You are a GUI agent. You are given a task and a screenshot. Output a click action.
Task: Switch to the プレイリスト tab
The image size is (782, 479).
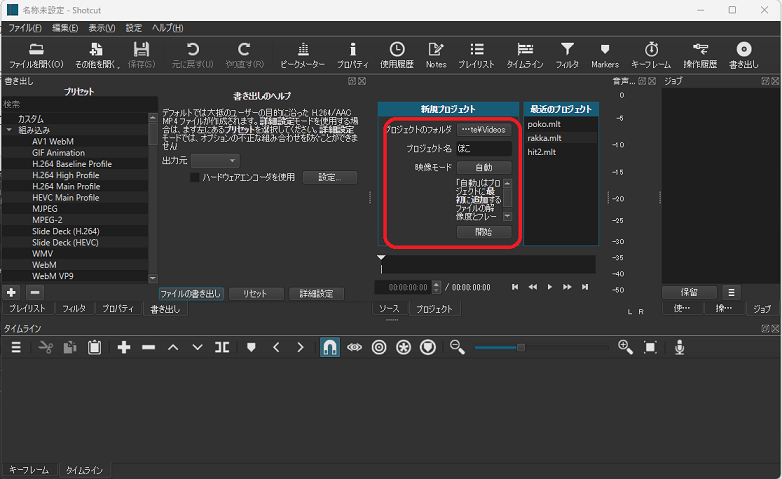27,309
